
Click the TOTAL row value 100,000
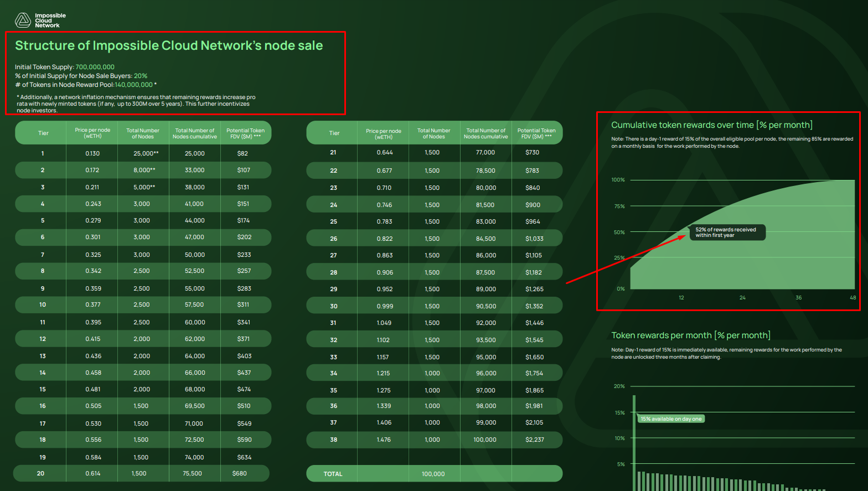[x=433, y=474]
